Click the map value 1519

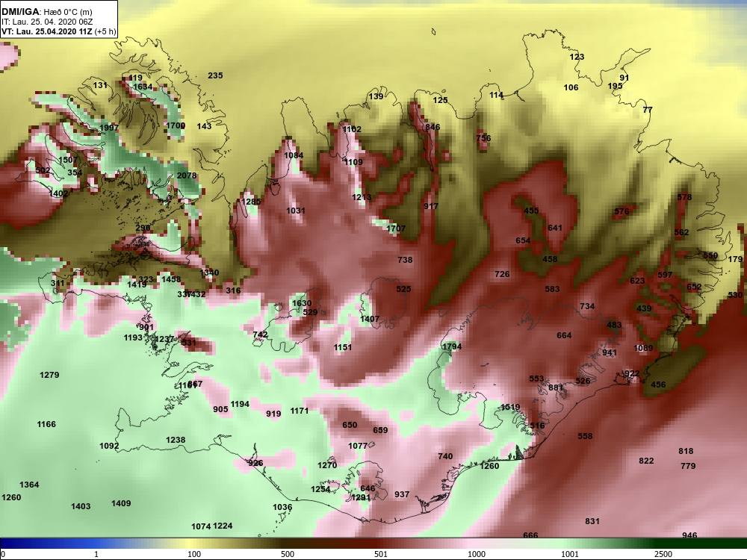tap(510, 407)
